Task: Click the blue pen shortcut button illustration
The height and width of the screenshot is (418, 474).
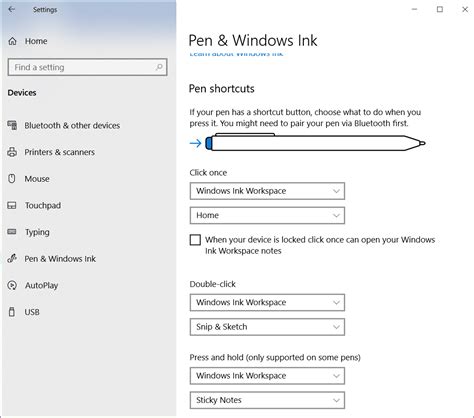Action: pos(209,143)
